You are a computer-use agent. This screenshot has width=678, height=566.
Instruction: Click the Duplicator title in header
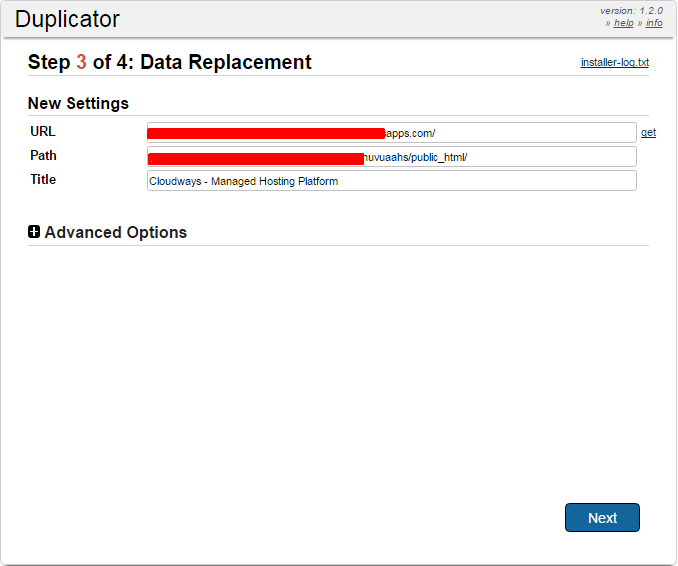(x=67, y=19)
